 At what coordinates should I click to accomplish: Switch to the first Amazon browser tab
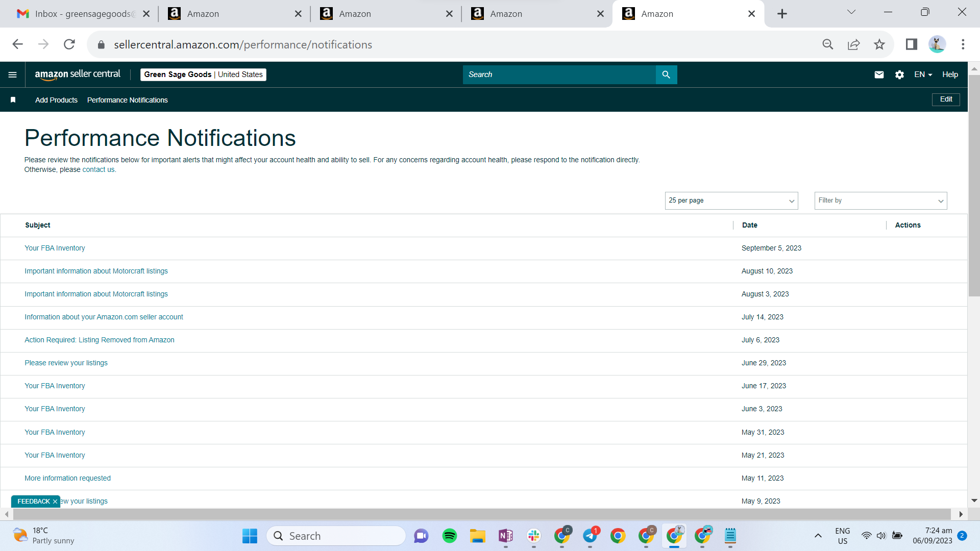click(233, 14)
